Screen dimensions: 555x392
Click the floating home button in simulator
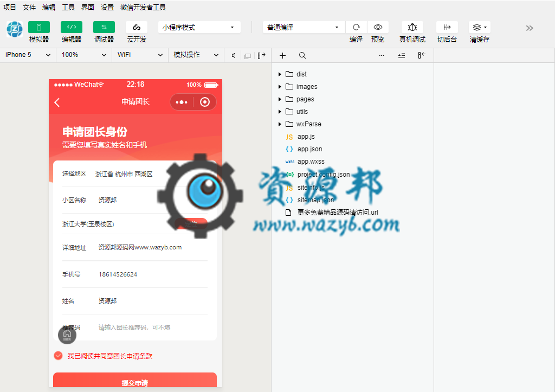pos(67,335)
